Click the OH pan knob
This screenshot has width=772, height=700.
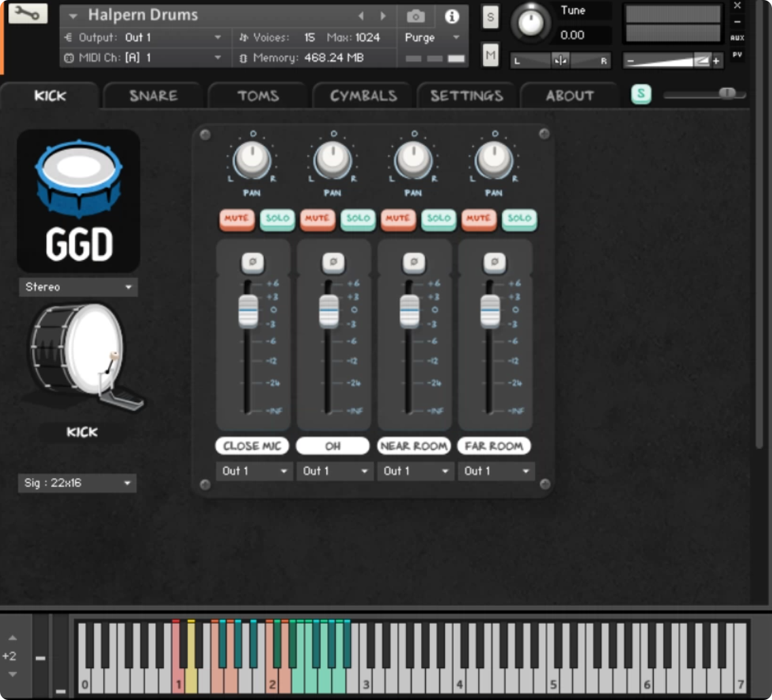tap(333, 160)
